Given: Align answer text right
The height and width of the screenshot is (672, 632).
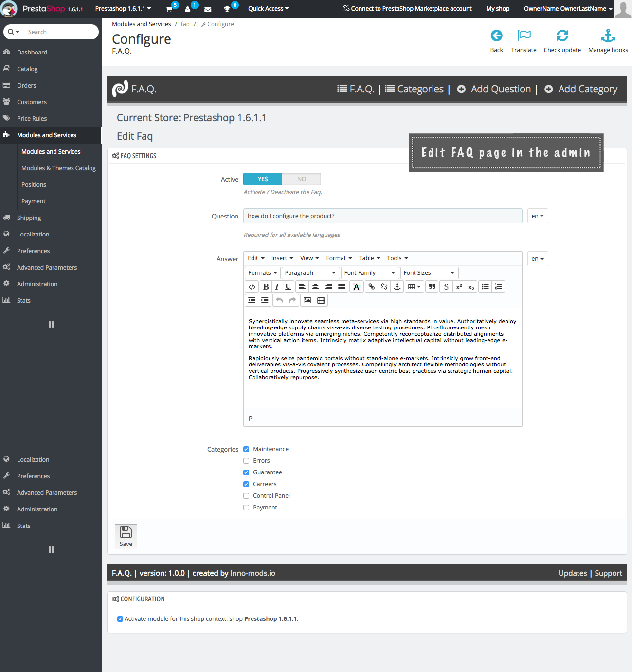Looking at the screenshot, I should coord(328,287).
